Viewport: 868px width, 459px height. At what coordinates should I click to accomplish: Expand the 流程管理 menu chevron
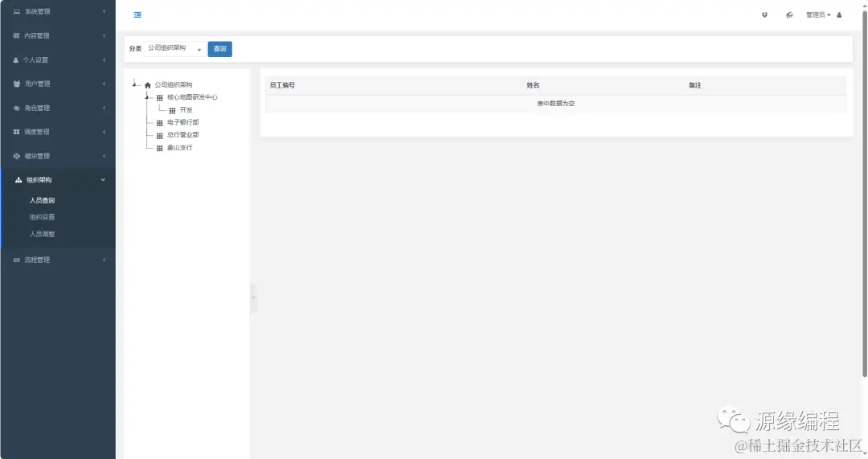point(104,259)
